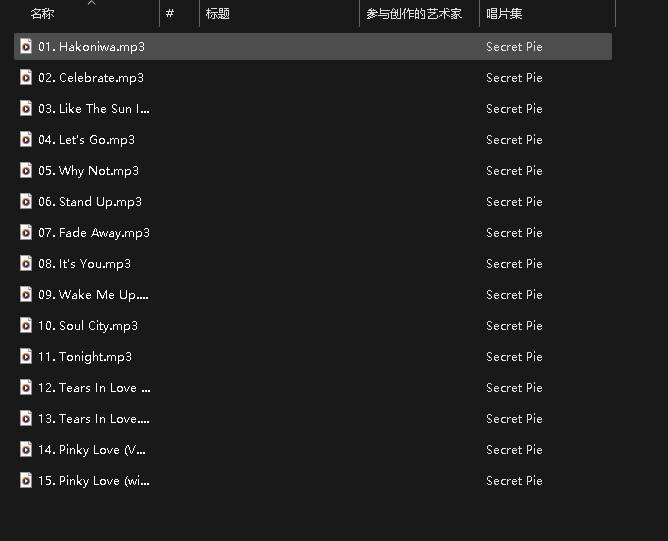668x541 pixels.
Task: Click the mp3 icon beside 01. Hakoniwa
Action: coord(26,46)
